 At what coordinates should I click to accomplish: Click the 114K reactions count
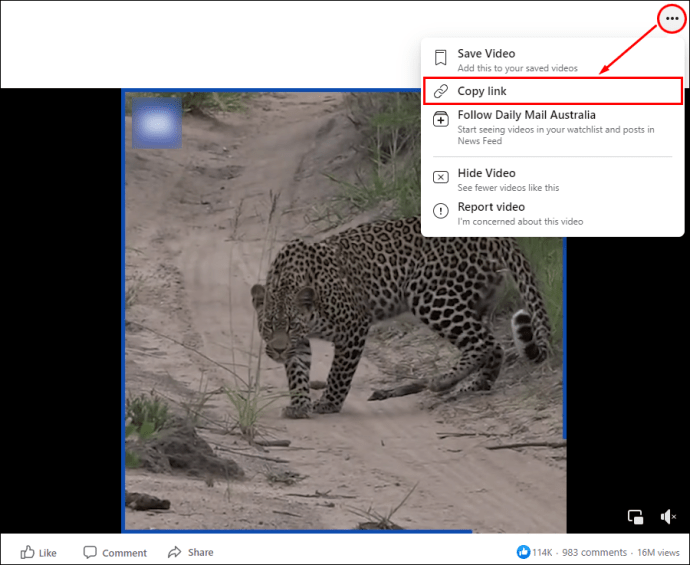[542, 552]
